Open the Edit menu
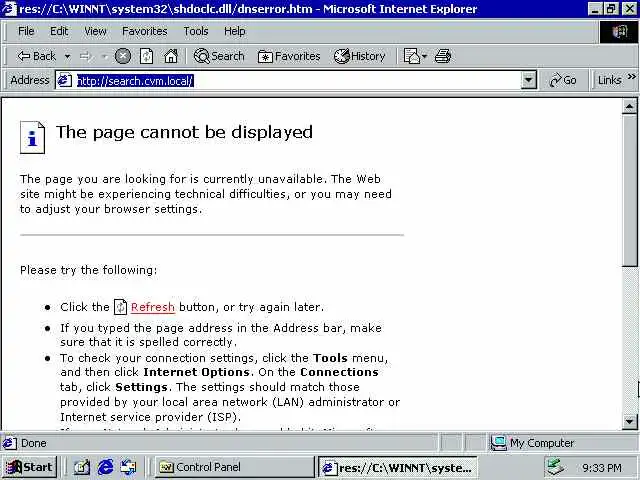Image resolution: width=640 pixels, height=480 pixels. pos(59,31)
